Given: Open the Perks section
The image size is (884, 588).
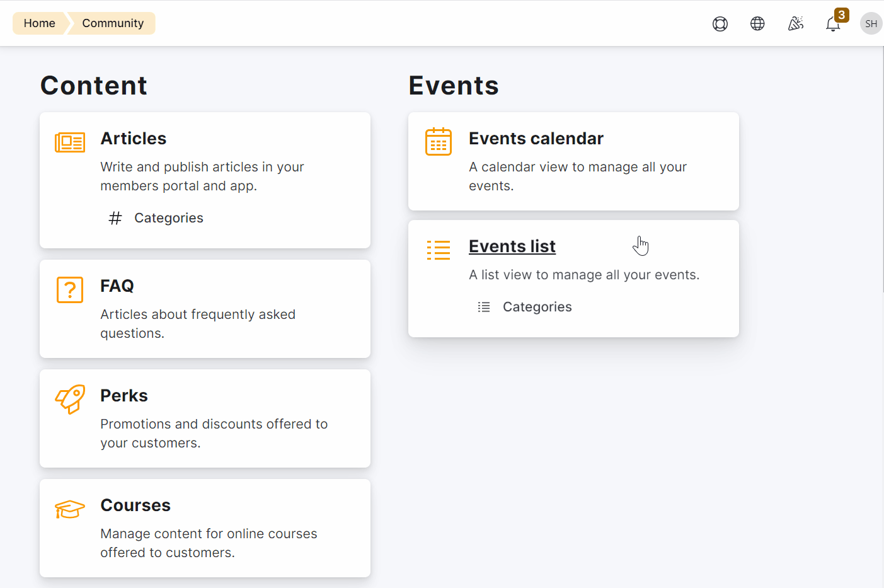Looking at the screenshot, I should (x=124, y=396).
